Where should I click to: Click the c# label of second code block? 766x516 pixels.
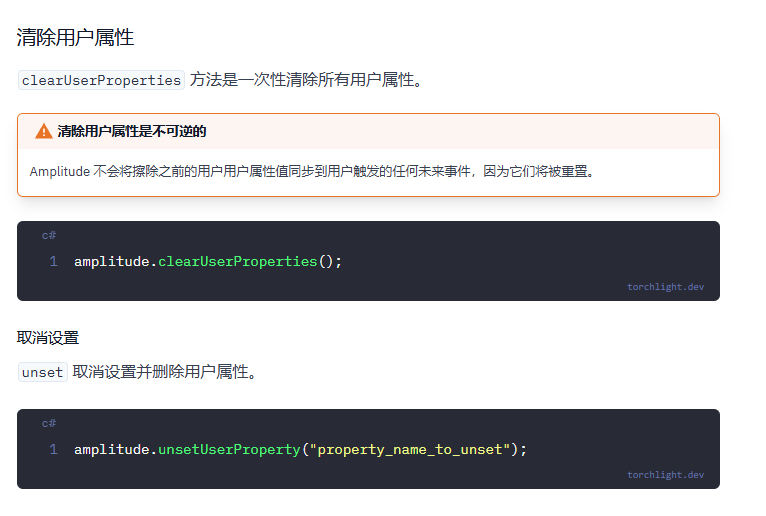49,424
